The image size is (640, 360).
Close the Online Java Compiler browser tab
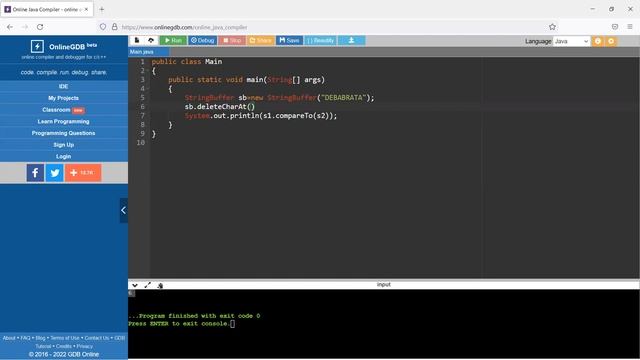(87, 9)
